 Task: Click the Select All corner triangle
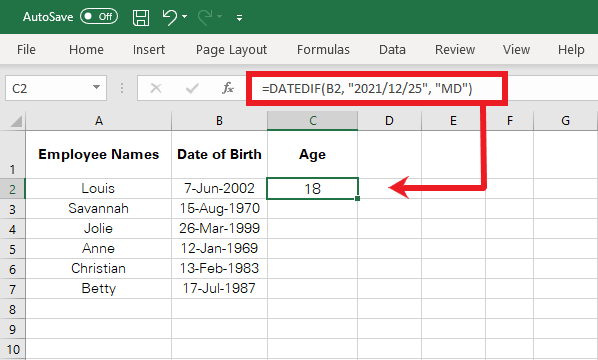click(16, 121)
